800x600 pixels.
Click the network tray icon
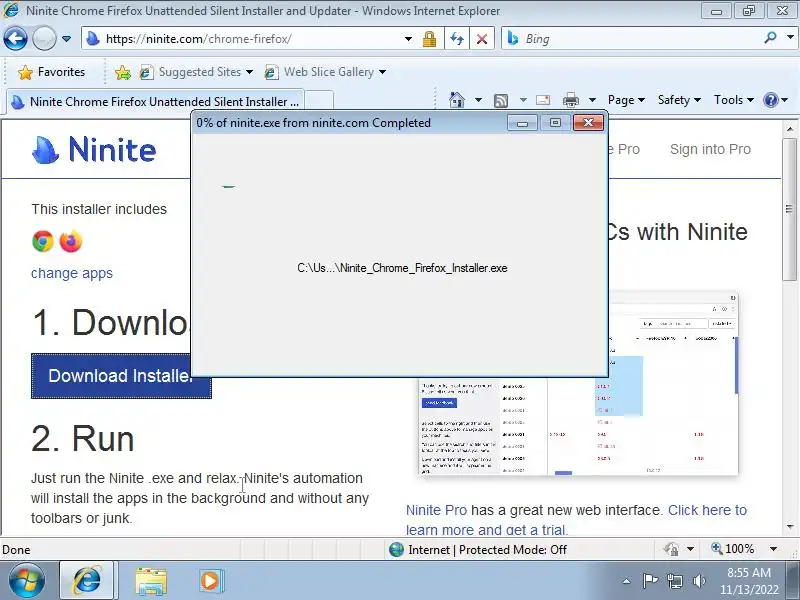point(674,581)
